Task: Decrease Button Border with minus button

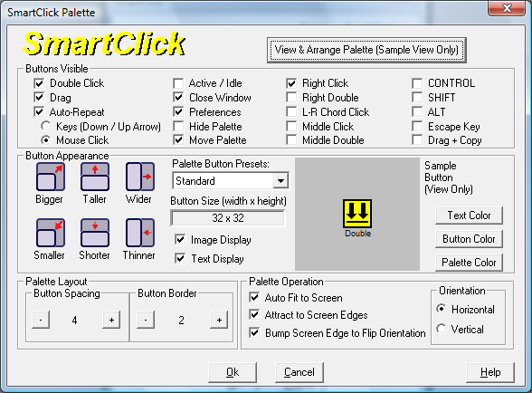Action: click(146, 320)
